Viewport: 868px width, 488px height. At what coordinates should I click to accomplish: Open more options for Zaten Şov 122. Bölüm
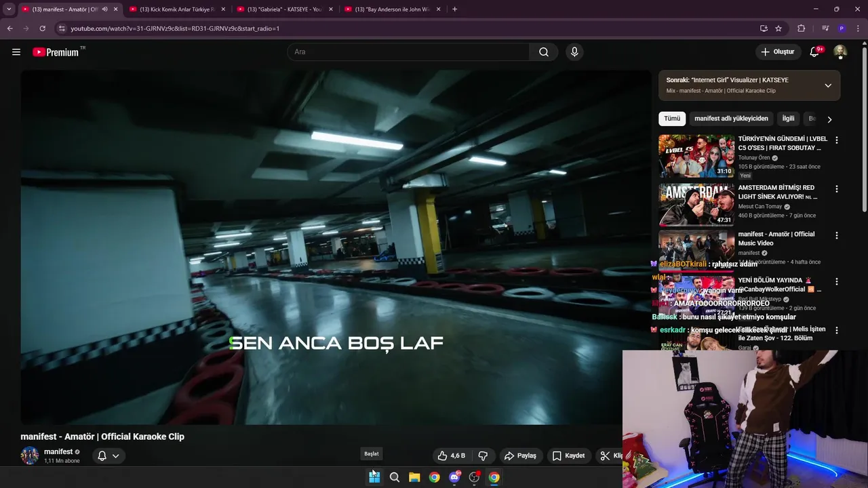[836, 330]
